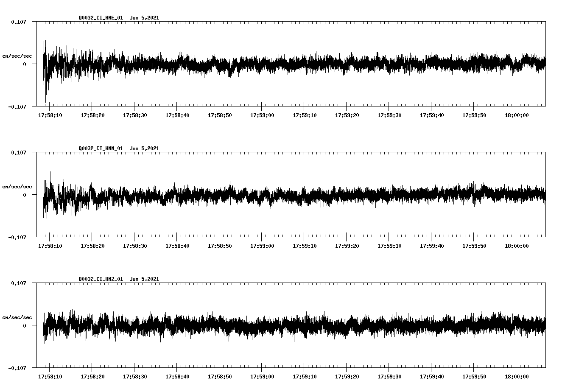Click the 17:59:30 time label on the HNN axis
Image resolution: width=576 pixels, height=392 pixels.
point(389,246)
